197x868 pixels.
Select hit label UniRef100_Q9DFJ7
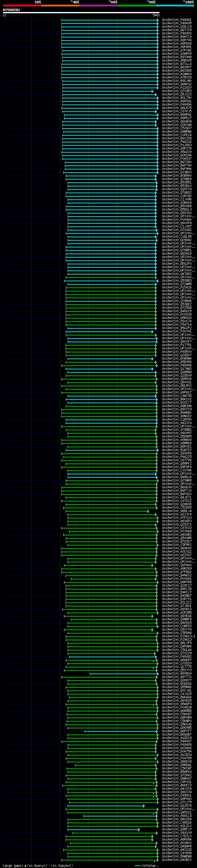tap(176, 829)
